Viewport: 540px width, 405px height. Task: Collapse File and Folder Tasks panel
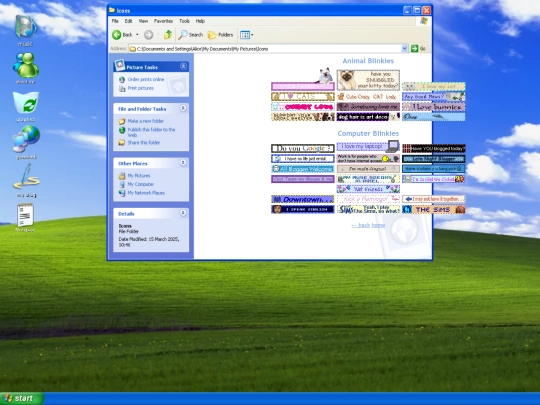183,108
